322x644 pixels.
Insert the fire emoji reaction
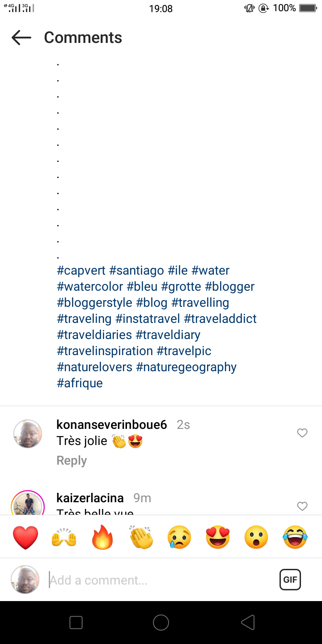(102, 537)
